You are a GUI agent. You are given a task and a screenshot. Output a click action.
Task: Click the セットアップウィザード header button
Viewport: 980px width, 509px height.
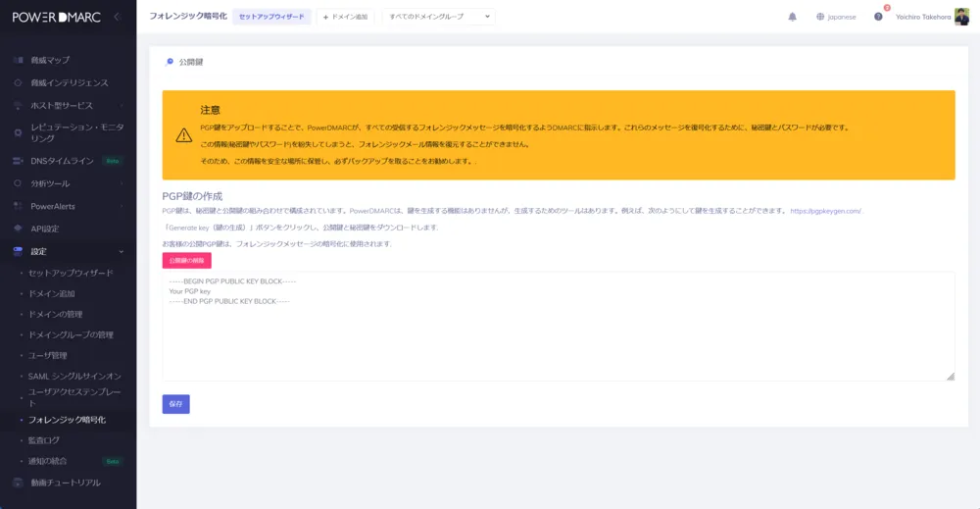click(x=271, y=17)
